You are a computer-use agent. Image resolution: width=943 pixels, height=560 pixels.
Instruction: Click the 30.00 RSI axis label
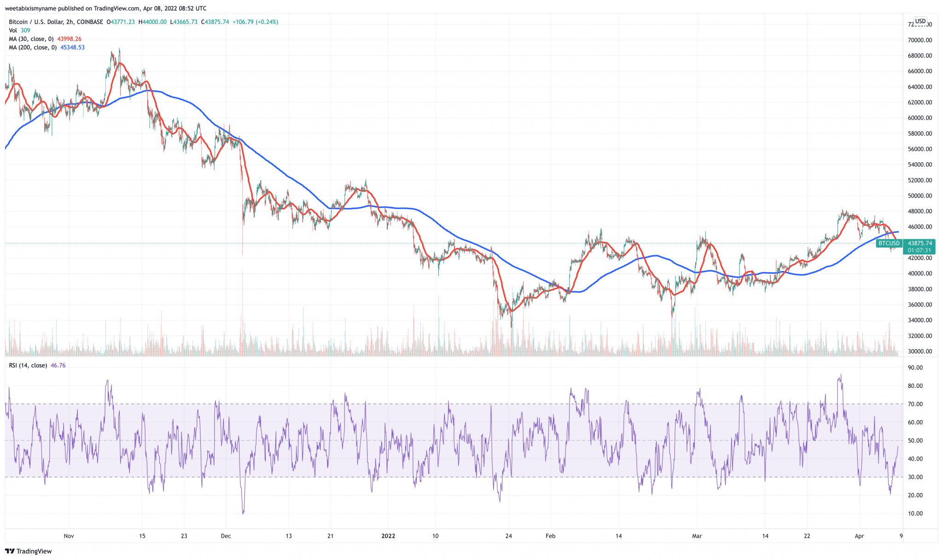[x=915, y=477]
